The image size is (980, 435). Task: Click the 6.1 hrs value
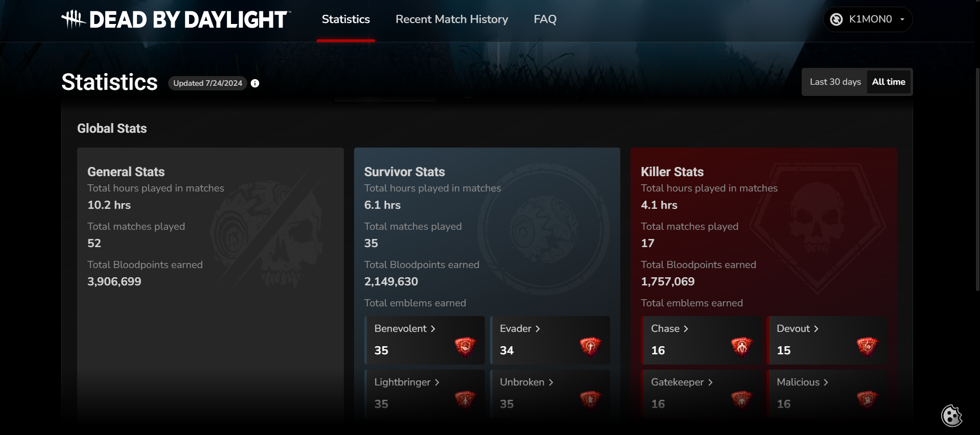(x=382, y=205)
